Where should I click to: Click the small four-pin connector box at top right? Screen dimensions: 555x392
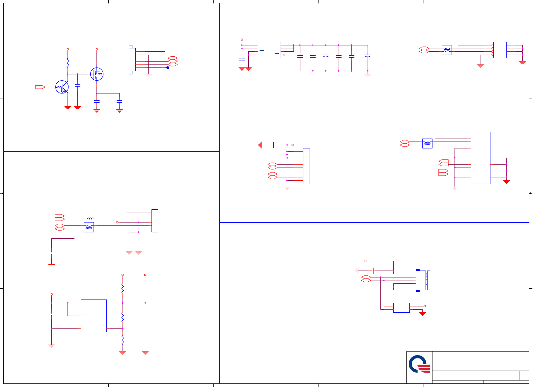tap(500, 50)
